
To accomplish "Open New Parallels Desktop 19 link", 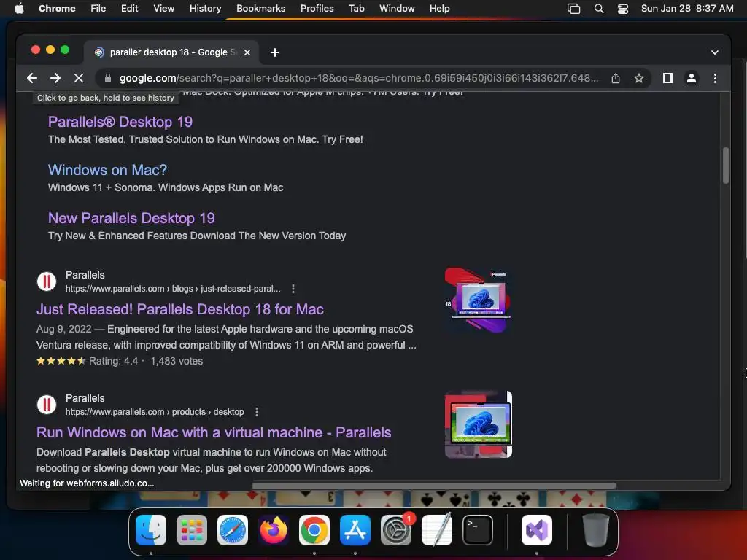I will 131,218.
